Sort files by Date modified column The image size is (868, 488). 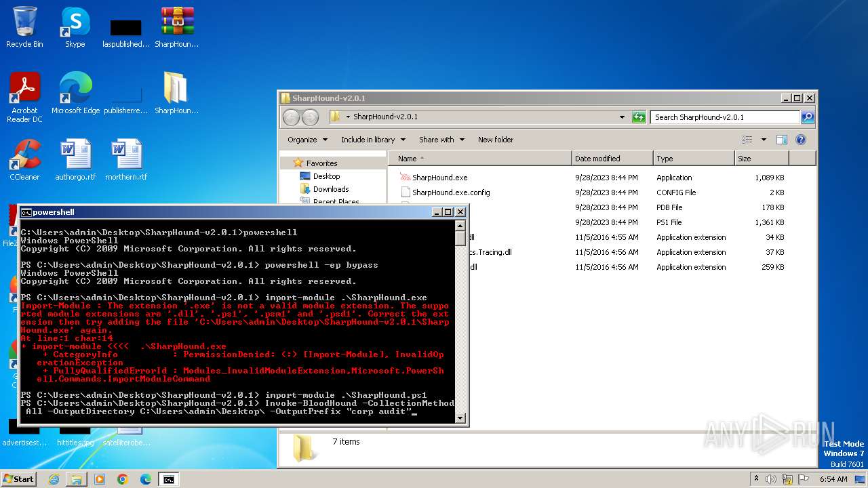pyautogui.click(x=613, y=159)
